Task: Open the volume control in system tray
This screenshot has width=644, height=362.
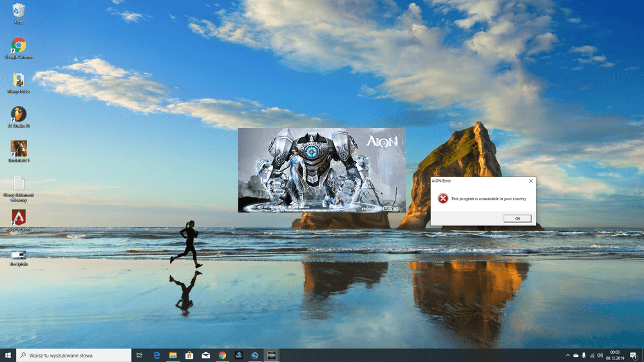Action: click(x=600, y=355)
